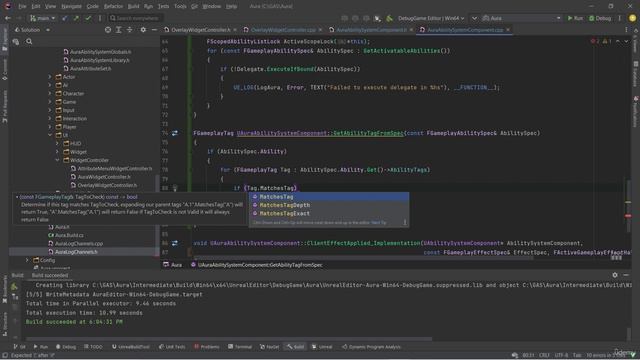Click the build hammer icon in toolbar
Viewport: 640px width, 360px height.
[x=389, y=18]
